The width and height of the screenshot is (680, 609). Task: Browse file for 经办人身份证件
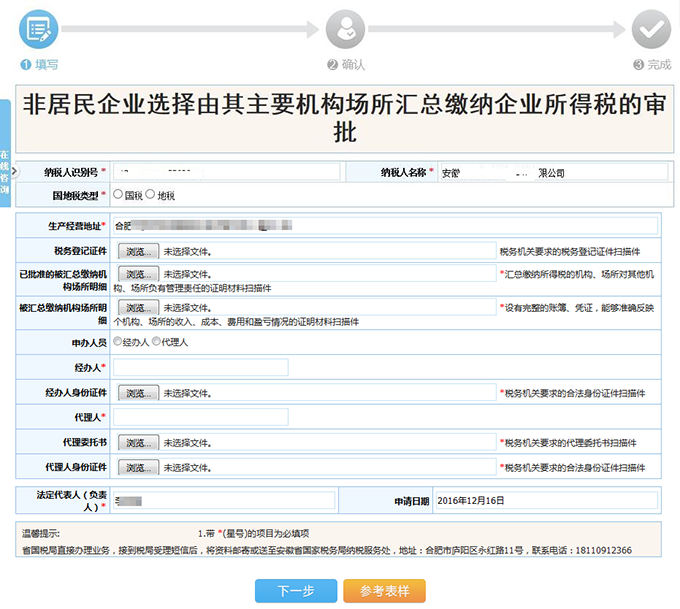coord(138,393)
